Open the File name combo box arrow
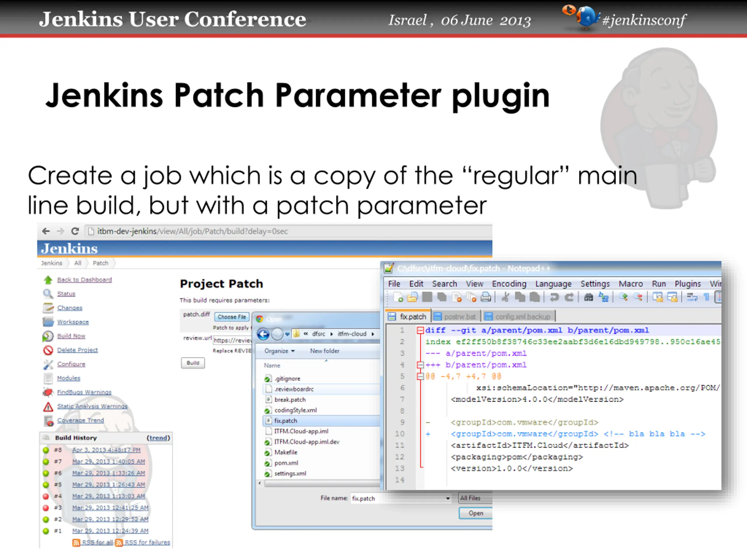This screenshot has width=747, height=560. (448, 498)
